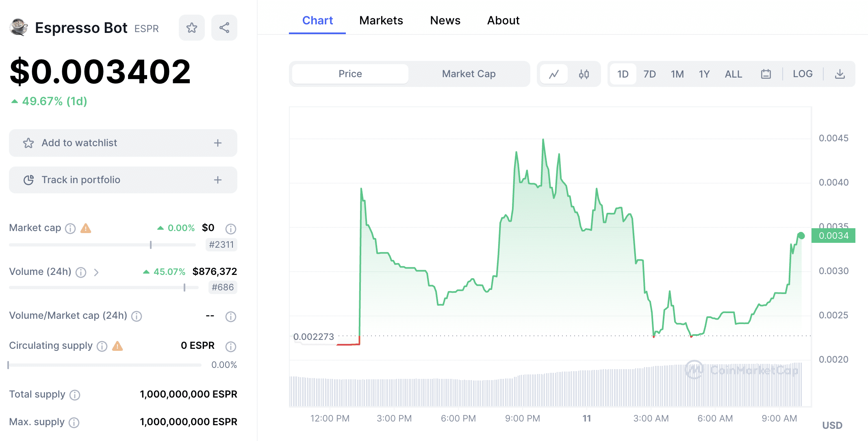
Task: Click the 1,000,000,000 ESPR Max. supply value
Action: pos(189,422)
